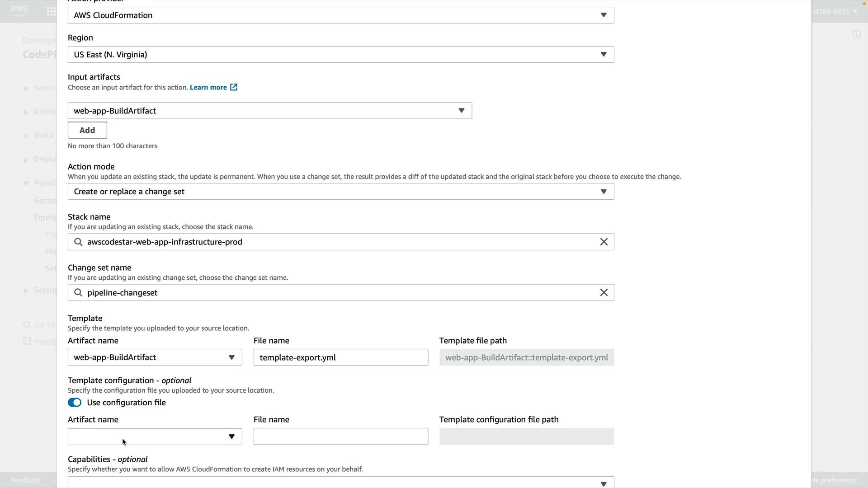The width and height of the screenshot is (868, 488).
Task: Open the Action provider AWS CloudFormation dropdown
Action: 340,15
